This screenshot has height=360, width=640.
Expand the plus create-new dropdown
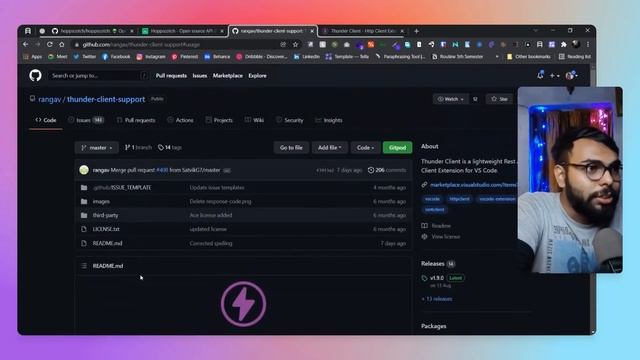point(554,76)
